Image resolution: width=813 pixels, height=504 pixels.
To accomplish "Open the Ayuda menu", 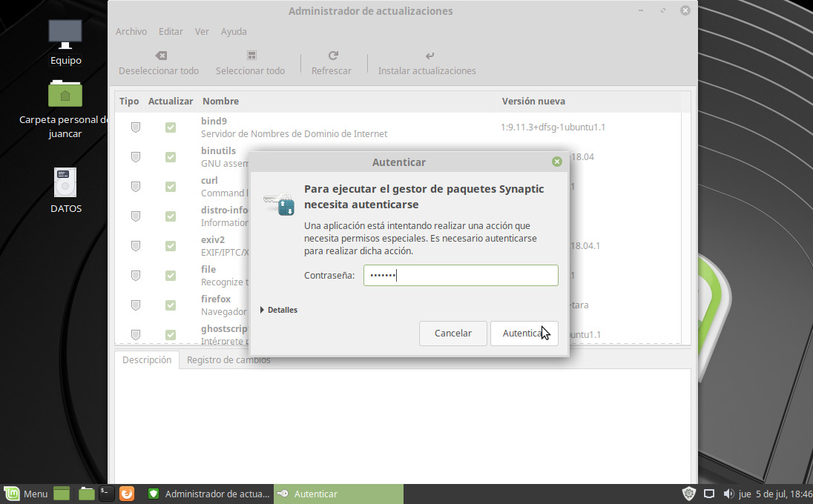I will point(234,32).
